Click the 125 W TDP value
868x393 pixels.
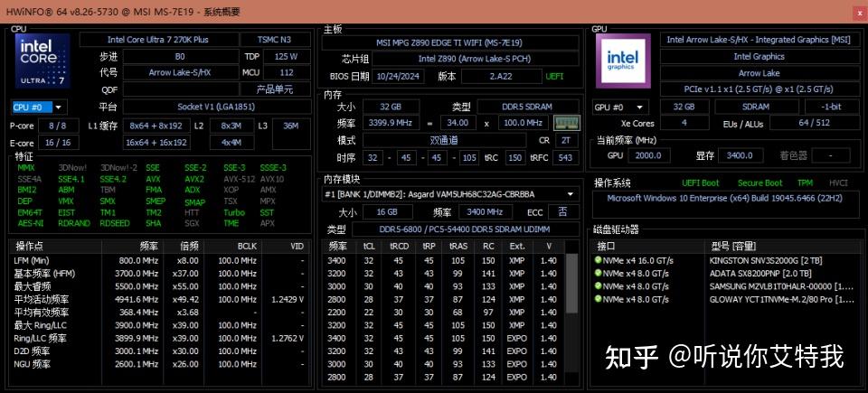coord(287,56)
